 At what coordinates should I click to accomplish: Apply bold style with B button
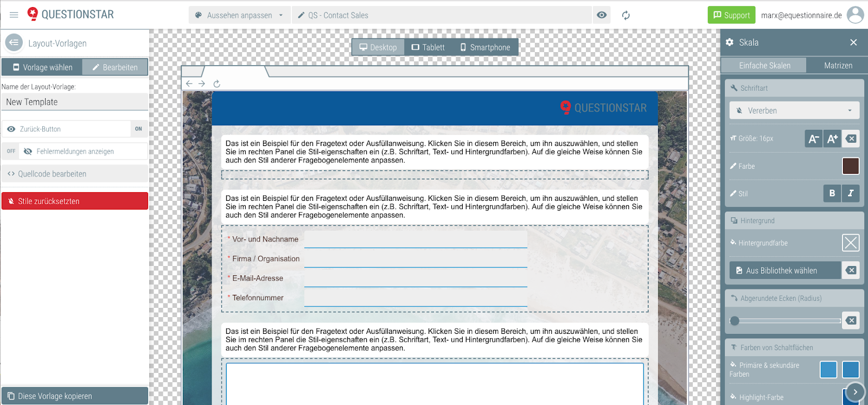click(x=832, y=193)
